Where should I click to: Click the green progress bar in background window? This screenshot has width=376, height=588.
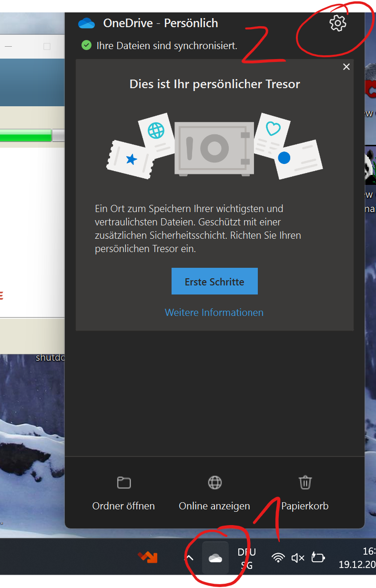tap(26, 135)
